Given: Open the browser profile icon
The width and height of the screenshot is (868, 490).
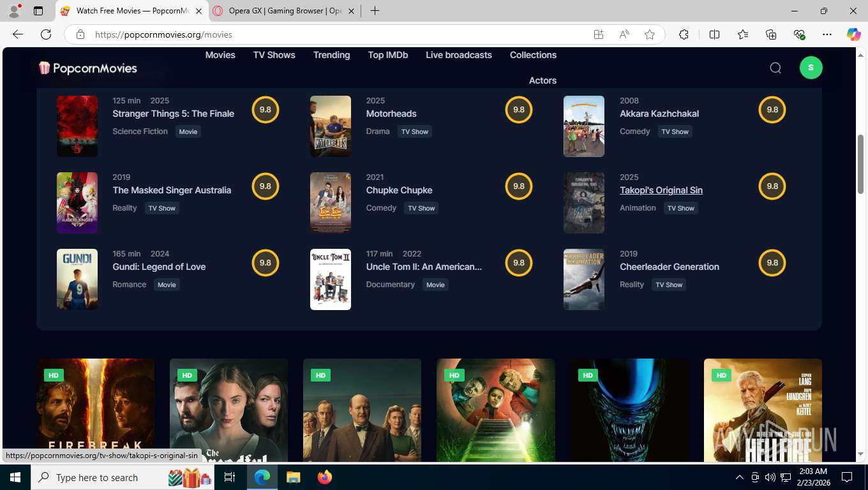Looking at the screenshot, I should [14, 11].
